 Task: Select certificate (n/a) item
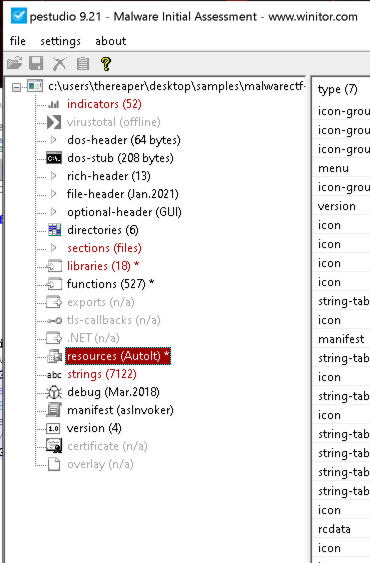[x=107, y=446]
